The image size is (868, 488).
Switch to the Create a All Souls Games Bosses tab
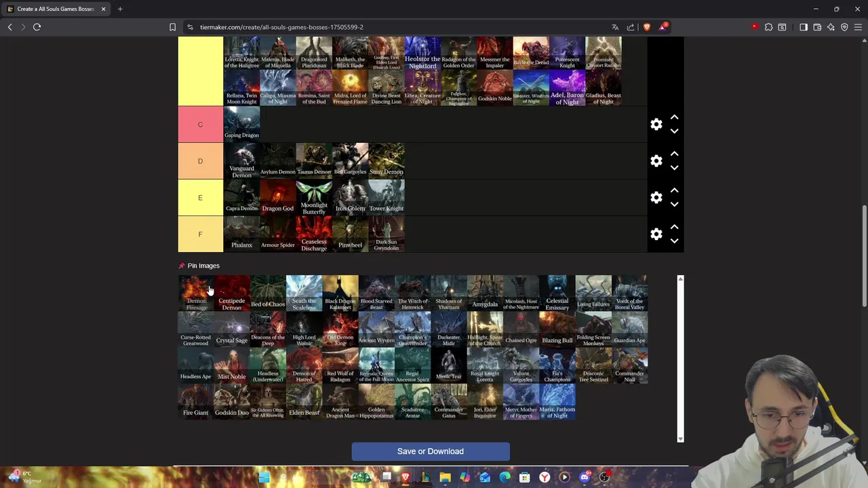point(56,9)
